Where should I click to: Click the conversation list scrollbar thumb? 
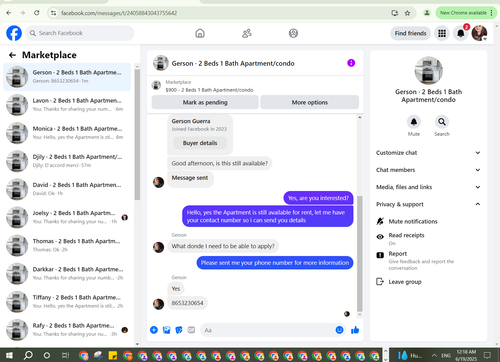(x=137, y=135)
